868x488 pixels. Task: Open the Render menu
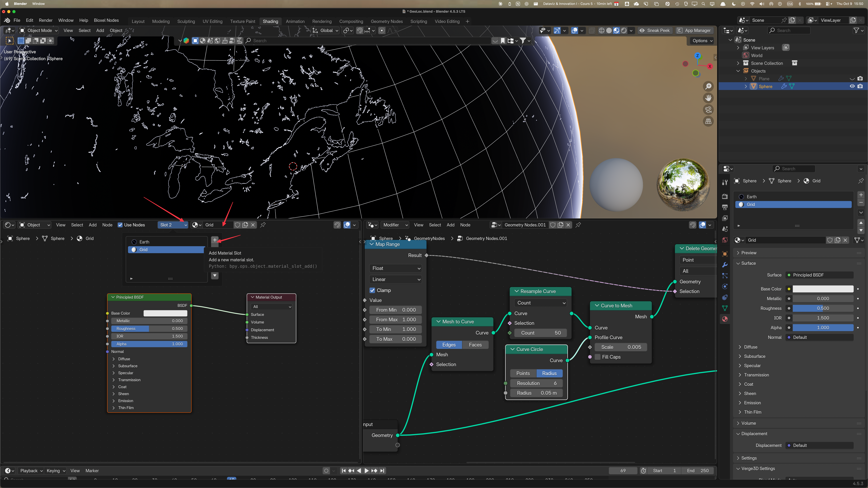pos(45,21)
